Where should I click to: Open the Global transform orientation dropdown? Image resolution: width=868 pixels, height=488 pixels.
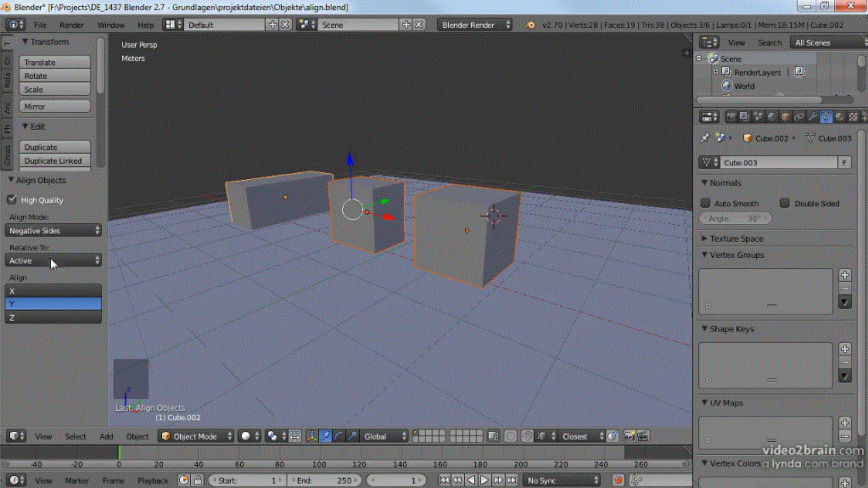click(x=384, y=436)
